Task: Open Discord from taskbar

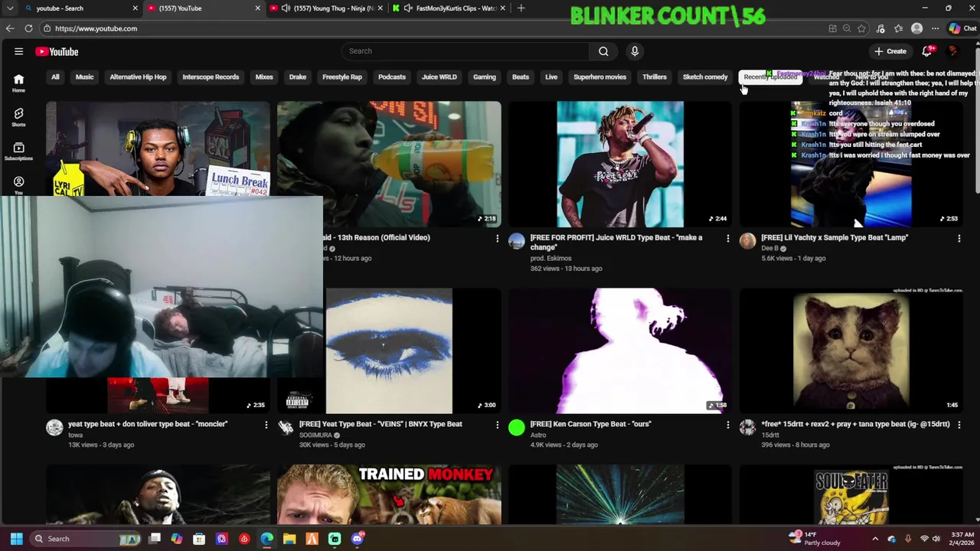Action: click(358, 539)
